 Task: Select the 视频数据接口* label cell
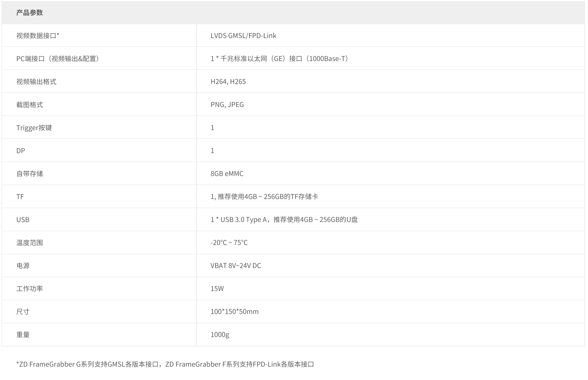coord(99,36)
